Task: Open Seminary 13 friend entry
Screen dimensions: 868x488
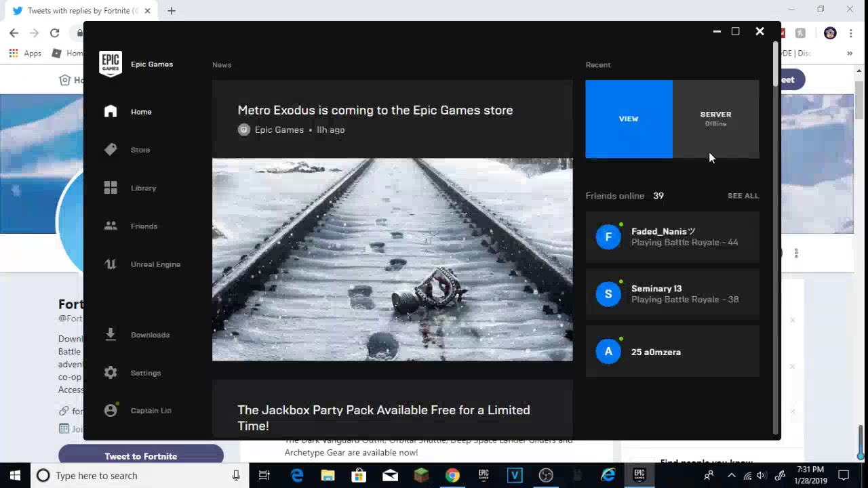Action: [672, 293]
